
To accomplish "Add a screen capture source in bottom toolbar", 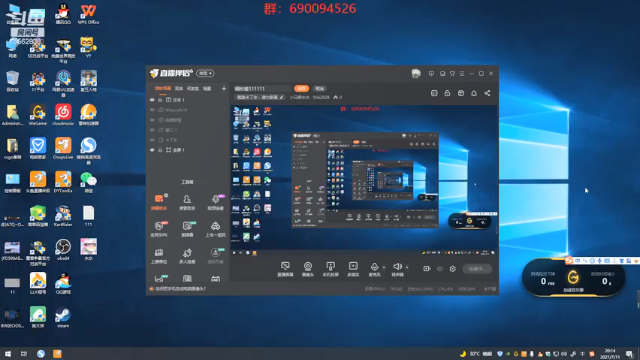I will (x=285, y=269).
